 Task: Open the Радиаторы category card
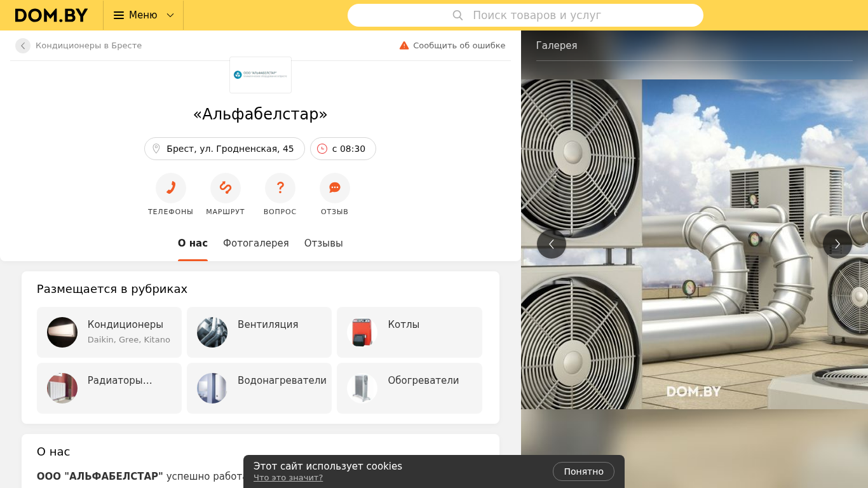coord(109,388)
